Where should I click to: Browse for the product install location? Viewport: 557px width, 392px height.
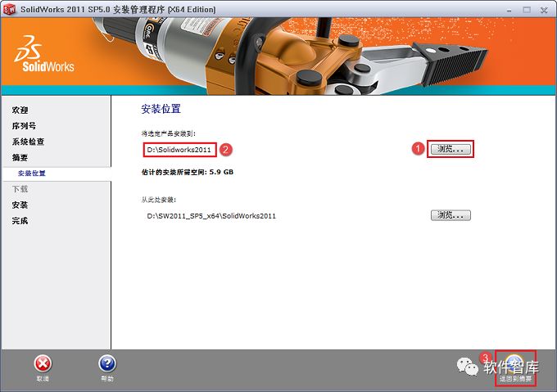(x=451, y=149)
